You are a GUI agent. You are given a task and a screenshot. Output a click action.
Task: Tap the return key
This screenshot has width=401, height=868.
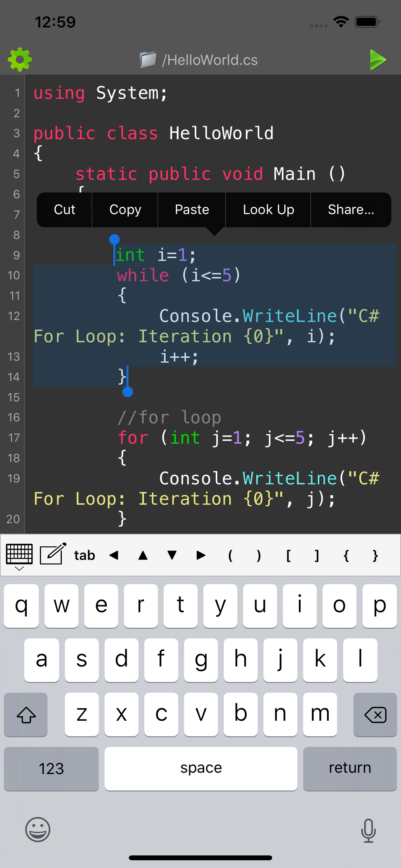click(350, 769)
